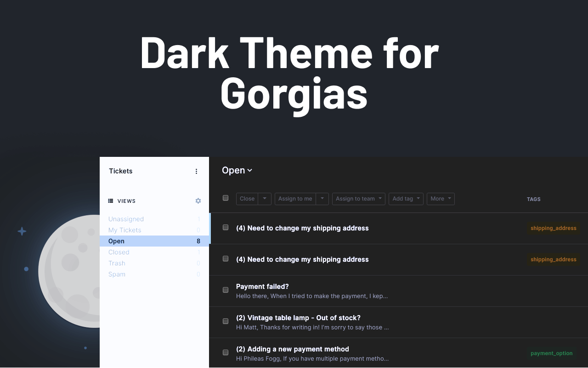The width and height of the screenshot is (588, 368).
Task: Show the Closed tickets view
Action: coord(155,252)
